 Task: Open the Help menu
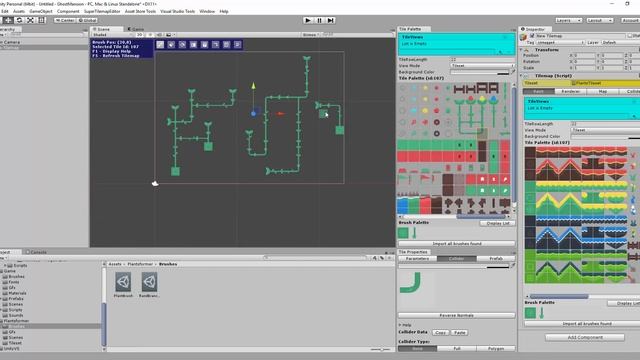224,11
